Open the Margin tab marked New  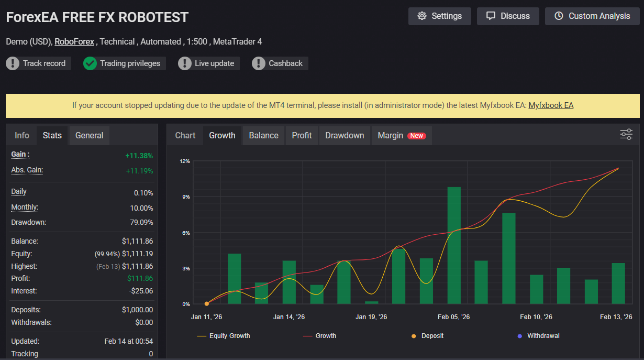pos(401,135)
